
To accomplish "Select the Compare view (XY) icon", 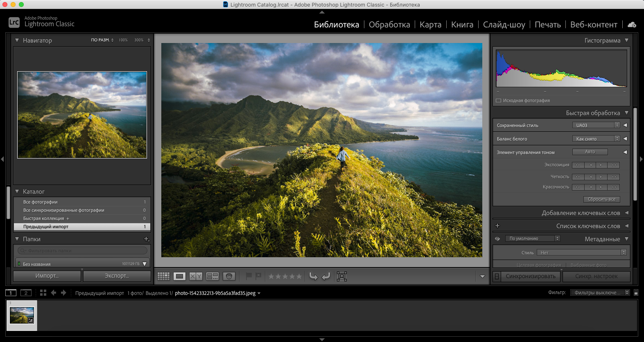I will click(x=196, y=276).
